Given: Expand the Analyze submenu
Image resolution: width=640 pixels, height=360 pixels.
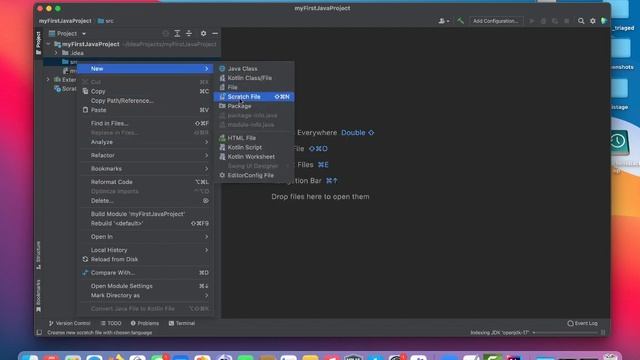Looking at the screenshot, I should click(145, 142).
